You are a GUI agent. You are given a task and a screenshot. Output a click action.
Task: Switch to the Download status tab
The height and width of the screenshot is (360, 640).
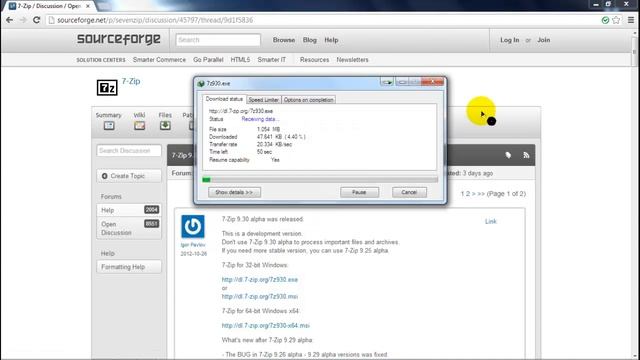224,99
